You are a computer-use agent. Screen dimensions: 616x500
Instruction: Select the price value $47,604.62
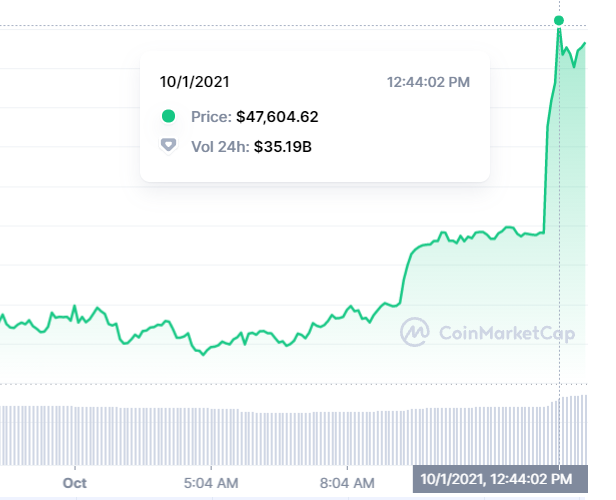coord(277,117)
